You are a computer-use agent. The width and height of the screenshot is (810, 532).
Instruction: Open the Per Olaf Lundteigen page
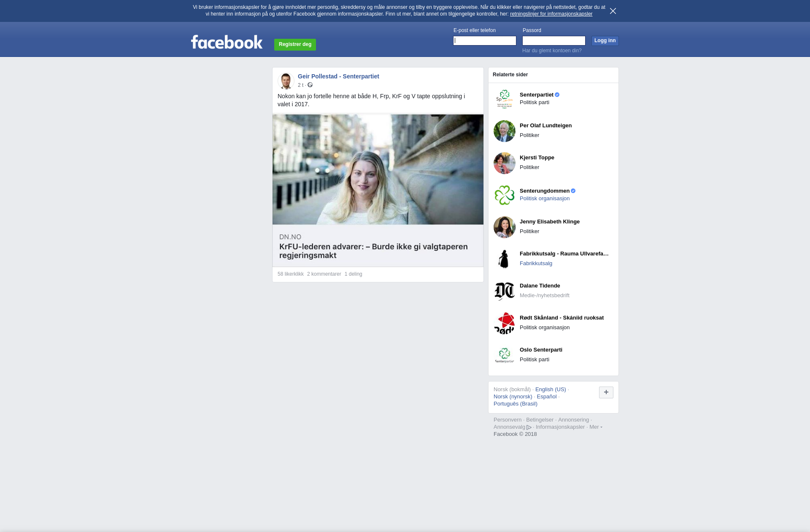tap(545, 126)
